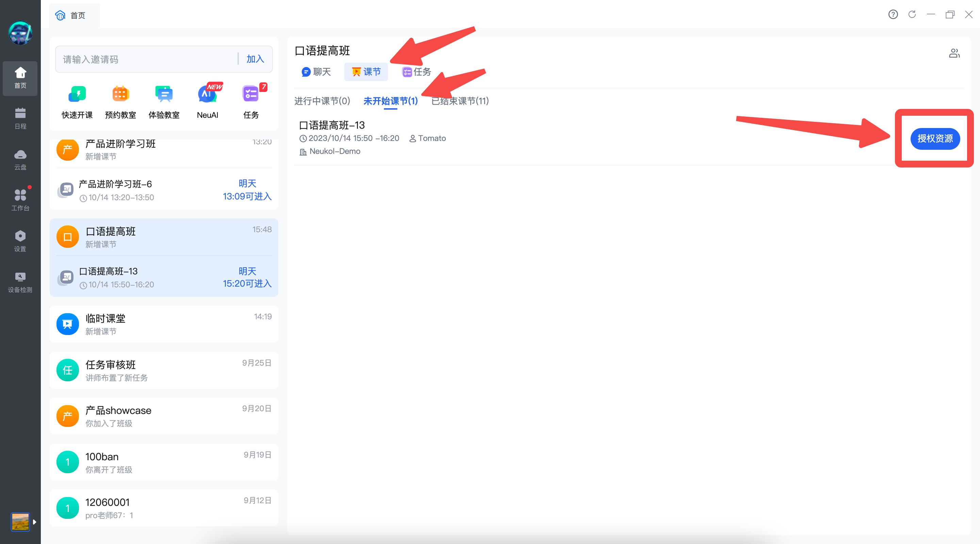Switch to the 聊天 tab
Image resolution: width=980 pixels, height=544 pixels.
pyautogui.click(x=316, y=72)
